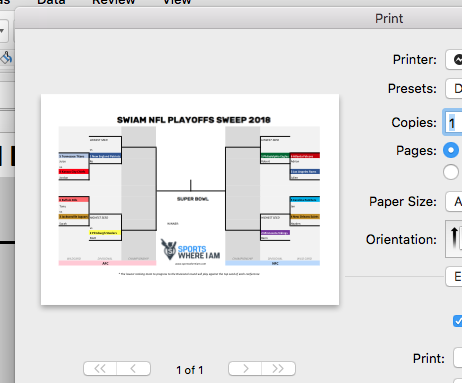Click the '1 of 1' page indicator
This screenshot has height=383, width=462.
click(x=190, y=370)
